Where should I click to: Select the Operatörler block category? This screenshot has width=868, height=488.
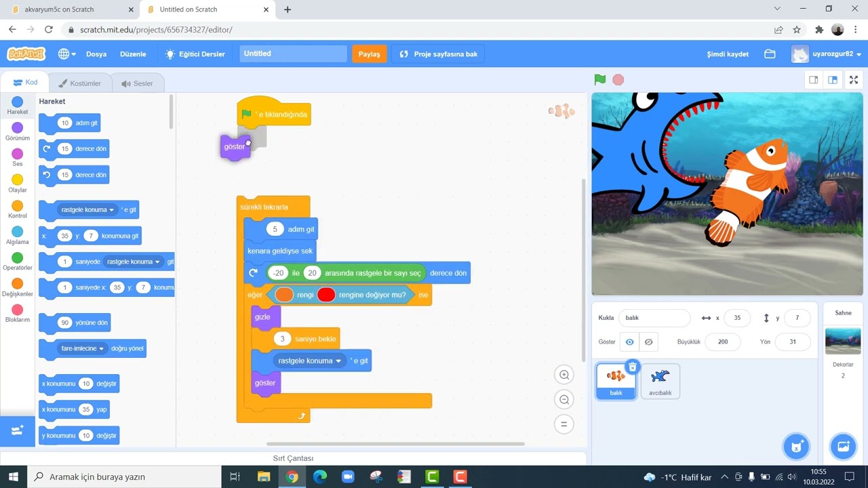pyautogui.click(x=18, y=262)
